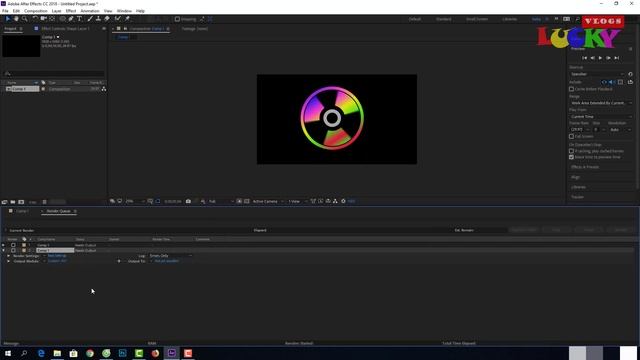Select the Puppet Pin tool
Screen dimensions: 640x360
(x=127, y=19)
